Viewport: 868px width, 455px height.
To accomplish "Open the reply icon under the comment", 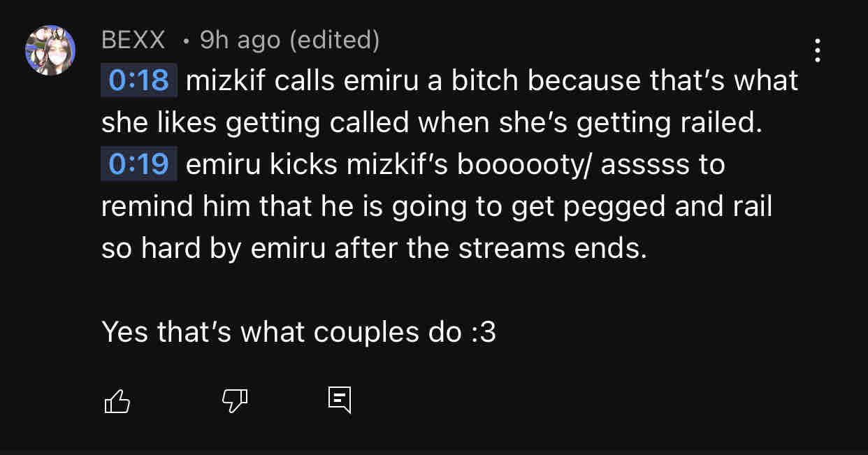I will click(340, 400).
